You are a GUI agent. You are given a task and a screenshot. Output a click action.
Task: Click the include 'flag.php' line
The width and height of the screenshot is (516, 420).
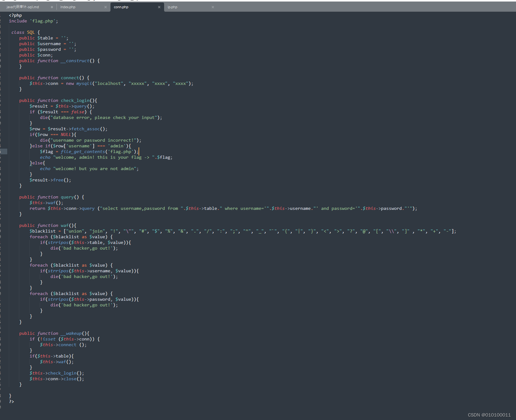pyautogui.click(x=33, y=21)
